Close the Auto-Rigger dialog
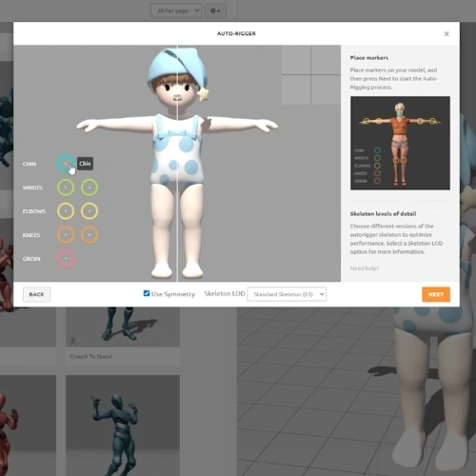The height and width of the screenshot is (476, 476). pyautogui.click(x=446, y=33)
